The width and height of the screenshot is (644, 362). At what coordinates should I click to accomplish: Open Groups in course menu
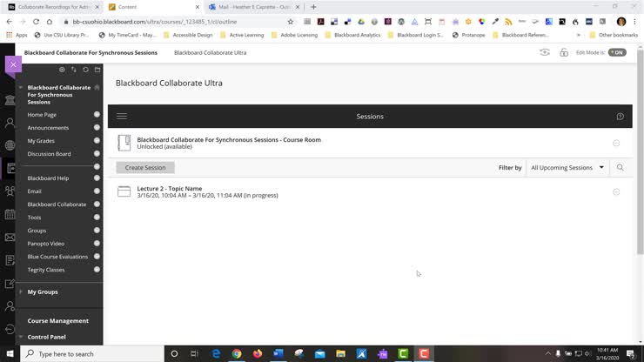pos(37,231)
